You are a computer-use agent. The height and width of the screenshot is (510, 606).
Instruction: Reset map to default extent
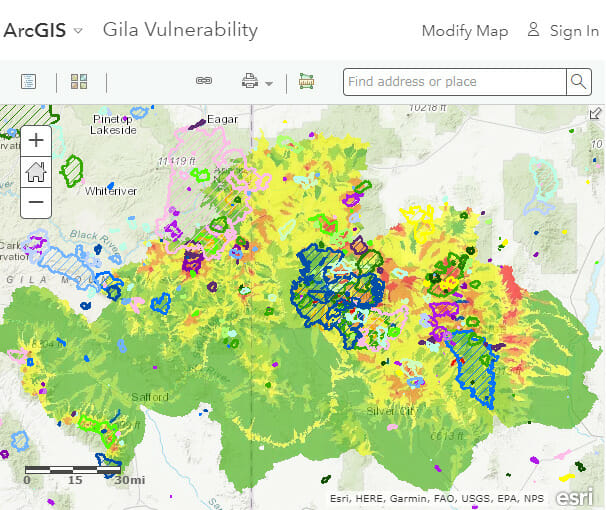coord(35,171)
